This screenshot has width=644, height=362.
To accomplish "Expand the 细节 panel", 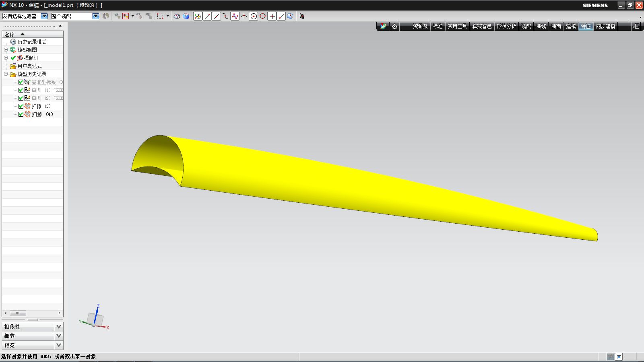I will click(59, 336).
